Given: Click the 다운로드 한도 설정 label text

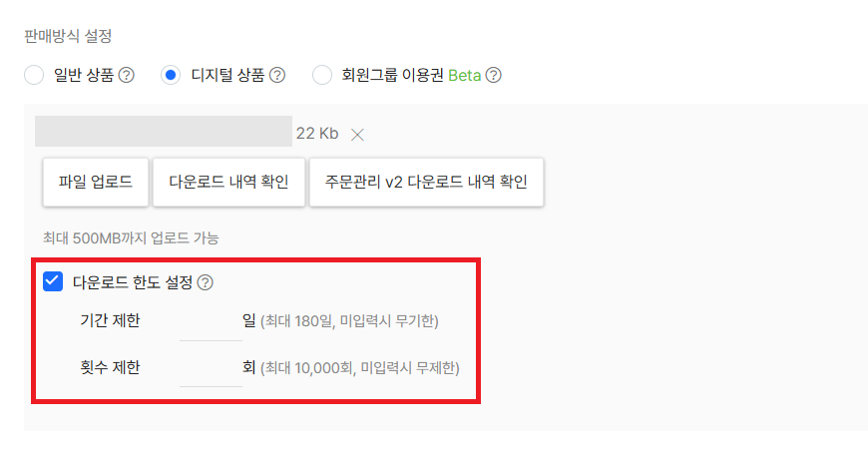Looking at the screenshot, I should click(132, 282).
